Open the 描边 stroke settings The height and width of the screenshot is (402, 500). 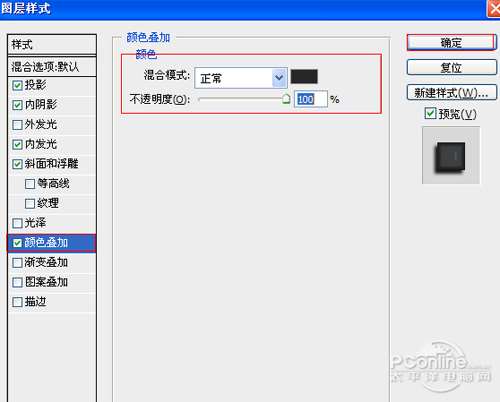point(52,302)
